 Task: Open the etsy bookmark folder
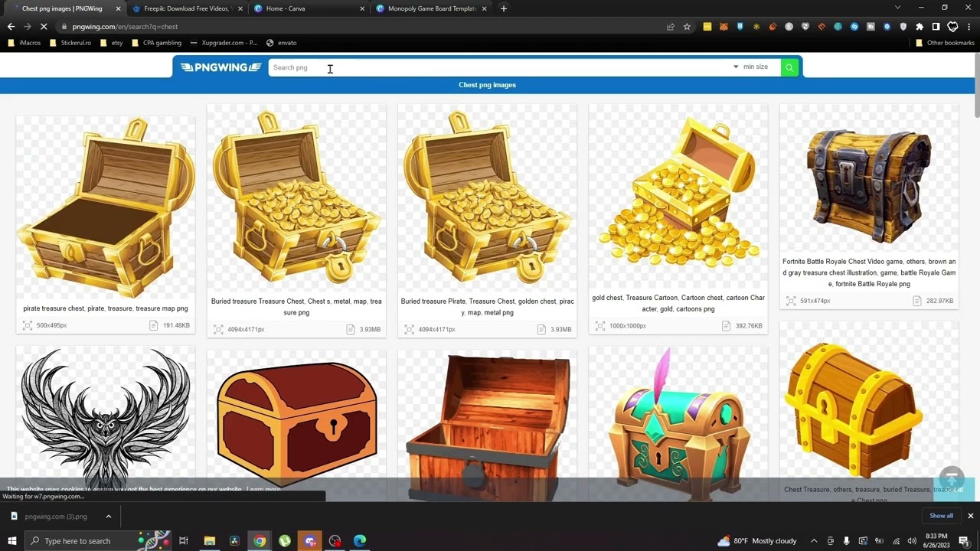click(111, 43)
